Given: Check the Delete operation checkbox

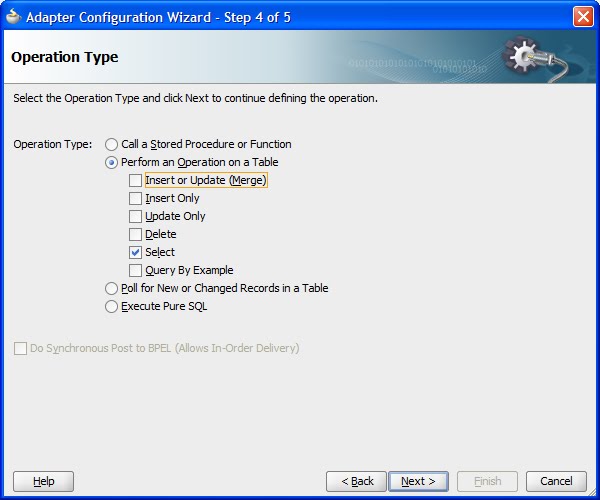Looking at the screenshot, I should point(135,235).
